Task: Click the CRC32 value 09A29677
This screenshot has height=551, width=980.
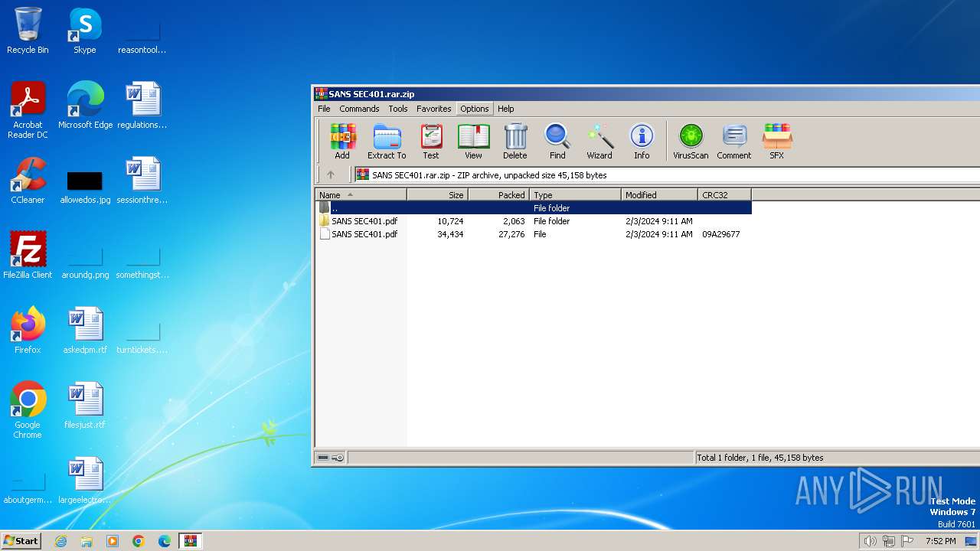Action: tap(720, 234)
